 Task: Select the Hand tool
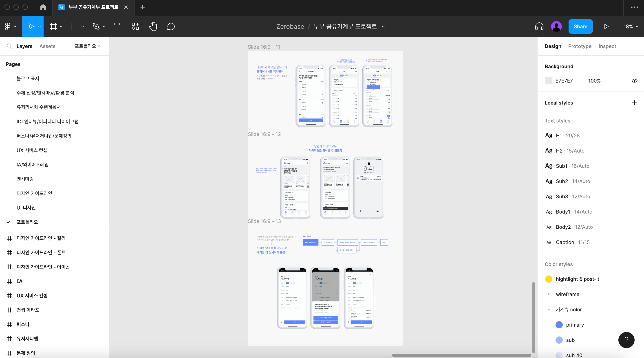153,26
